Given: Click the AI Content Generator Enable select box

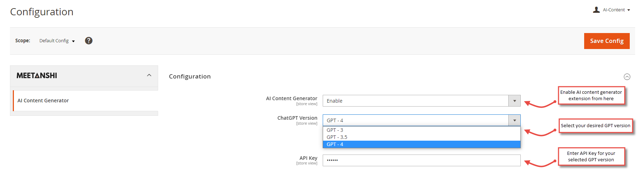Looking at the screenshot, I should (415, 101).
